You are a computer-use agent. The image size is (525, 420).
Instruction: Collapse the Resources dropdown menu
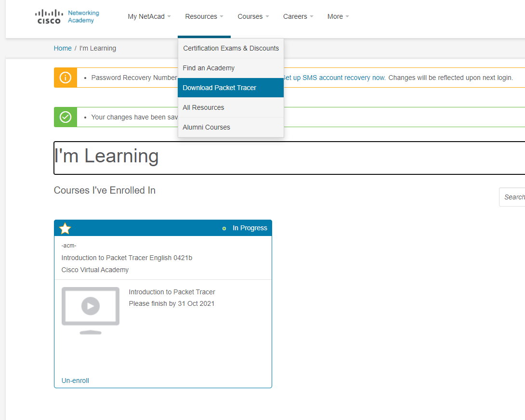(x=204, y=16)
